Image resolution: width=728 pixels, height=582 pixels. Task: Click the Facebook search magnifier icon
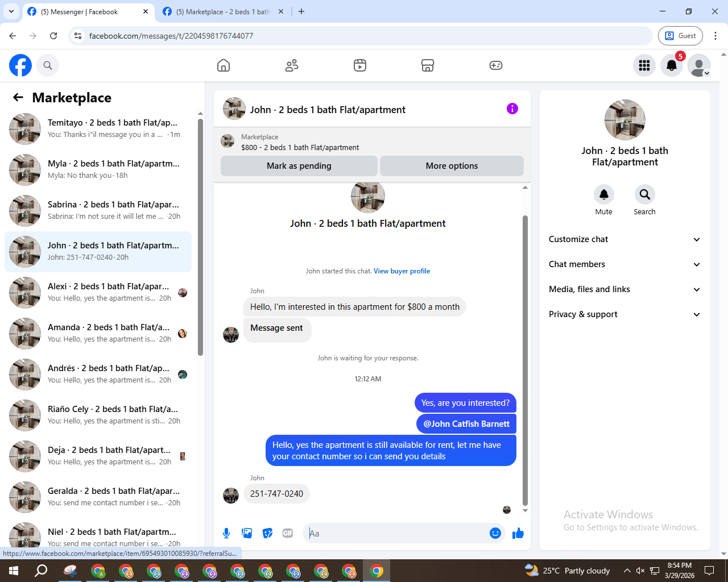48,65
